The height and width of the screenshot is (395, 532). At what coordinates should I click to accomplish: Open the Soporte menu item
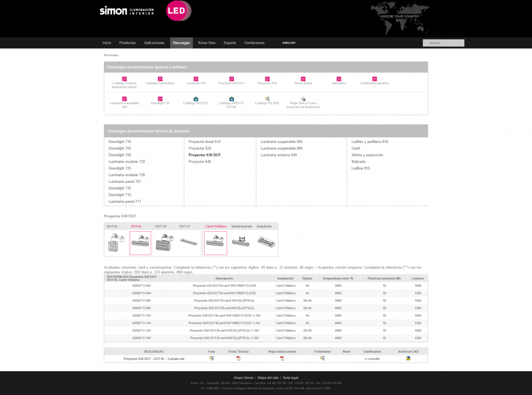tap(230, 43)
